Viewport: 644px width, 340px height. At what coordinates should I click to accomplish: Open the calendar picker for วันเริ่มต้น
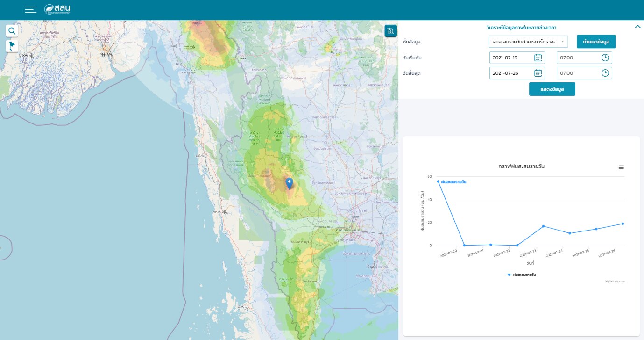[x=538, y=58]
